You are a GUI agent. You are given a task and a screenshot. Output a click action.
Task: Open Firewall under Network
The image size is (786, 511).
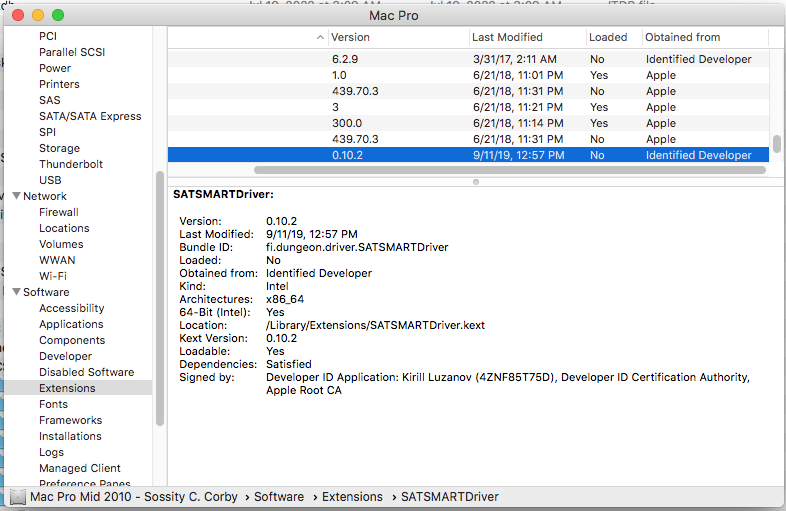click(x=59, y=212)
